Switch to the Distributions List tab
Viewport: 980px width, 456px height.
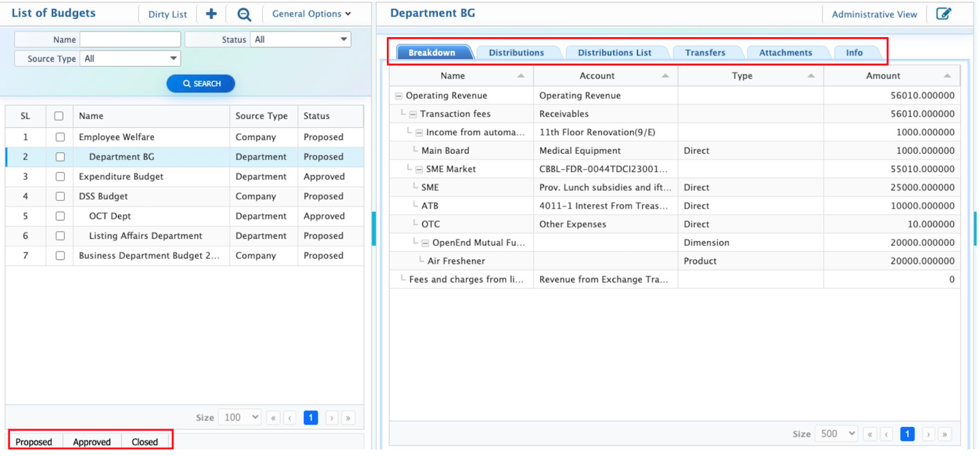(614, 53)
